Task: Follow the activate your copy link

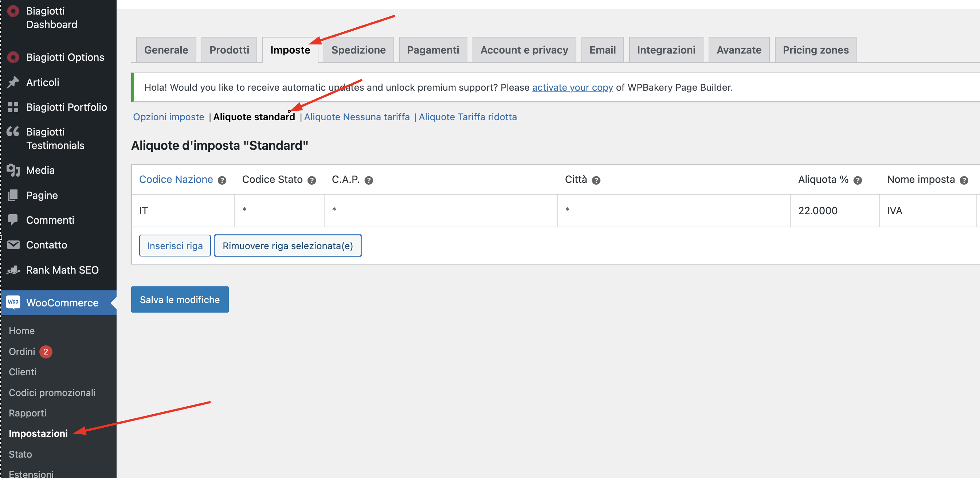Action: pyautogui.click(x=573, y=87)
